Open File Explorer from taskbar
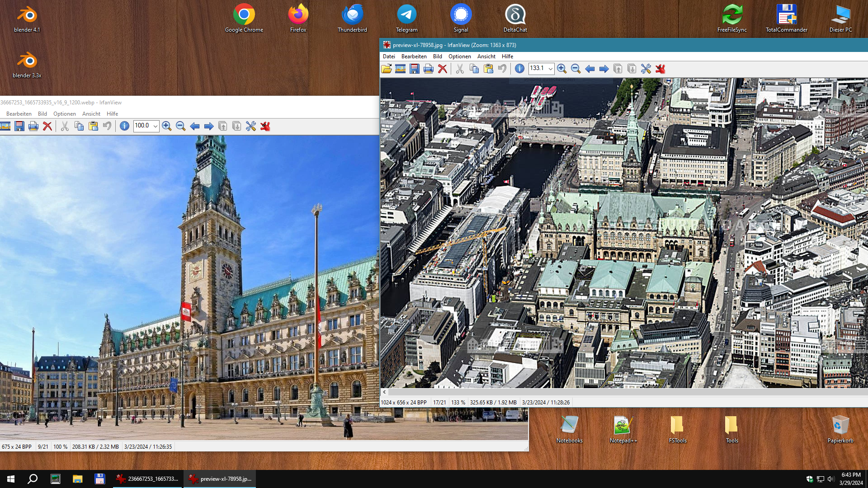868x488 pixels. [78, 479]
